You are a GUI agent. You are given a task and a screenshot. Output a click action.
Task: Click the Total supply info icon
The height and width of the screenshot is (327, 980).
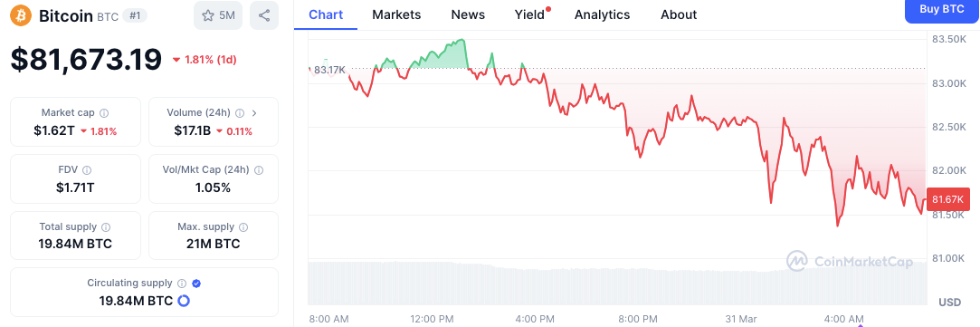click(106, 227)
